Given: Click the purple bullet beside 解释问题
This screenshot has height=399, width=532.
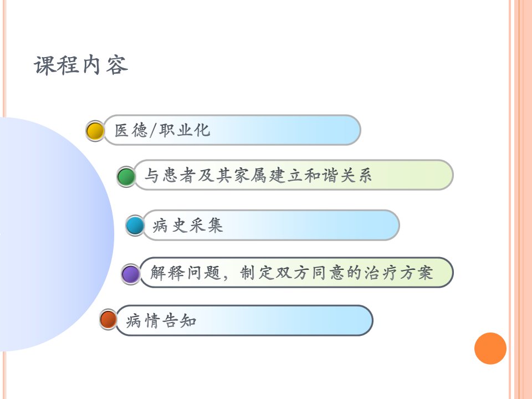Looking at the screenshot, I should pos(131,274).
